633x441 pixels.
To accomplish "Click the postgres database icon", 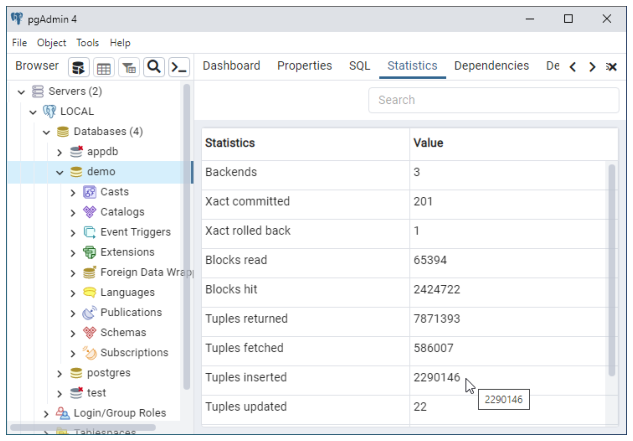I will coord(76,373).
